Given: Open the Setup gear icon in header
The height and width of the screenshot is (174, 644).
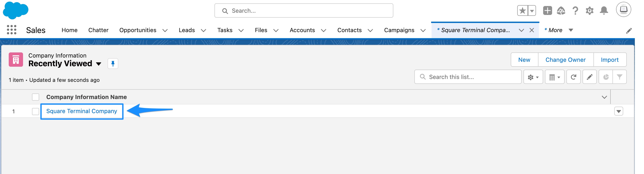Looking at the screenshot, I should (589, 11).
